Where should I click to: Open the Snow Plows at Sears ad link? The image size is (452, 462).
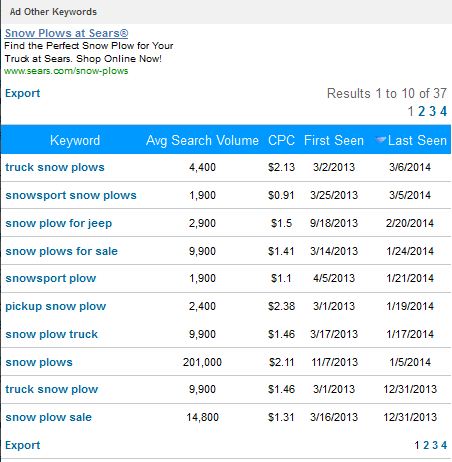pyautogui.click(x=66, y=33)
